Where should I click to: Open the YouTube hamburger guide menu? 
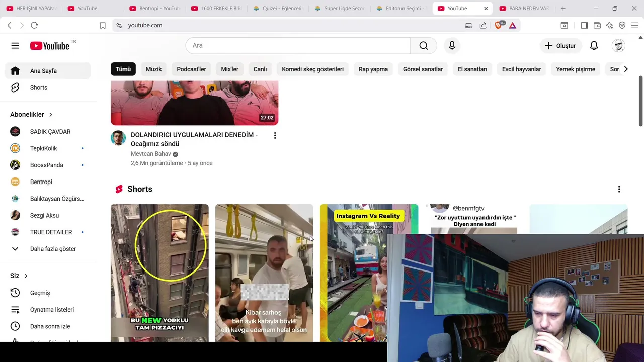pos(15,46)
